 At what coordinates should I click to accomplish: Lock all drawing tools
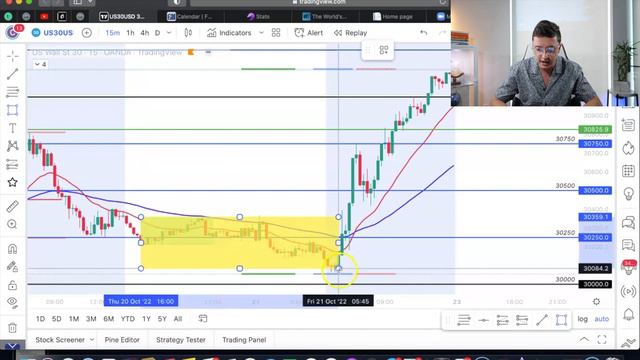[13, 284]
